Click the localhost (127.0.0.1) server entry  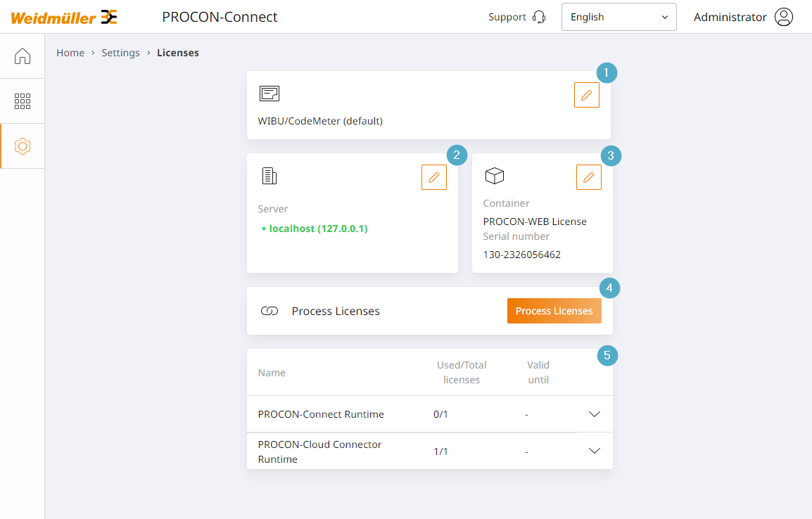315,229
